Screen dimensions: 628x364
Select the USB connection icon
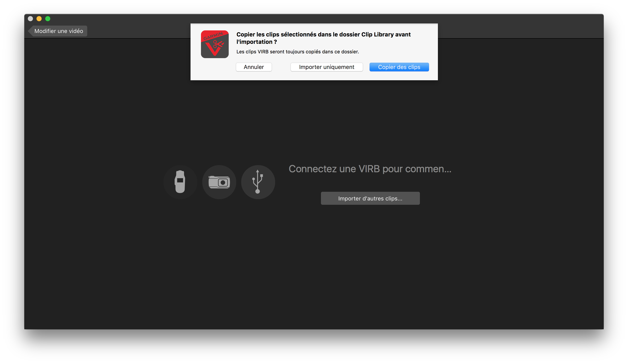(x=258, y=182)
